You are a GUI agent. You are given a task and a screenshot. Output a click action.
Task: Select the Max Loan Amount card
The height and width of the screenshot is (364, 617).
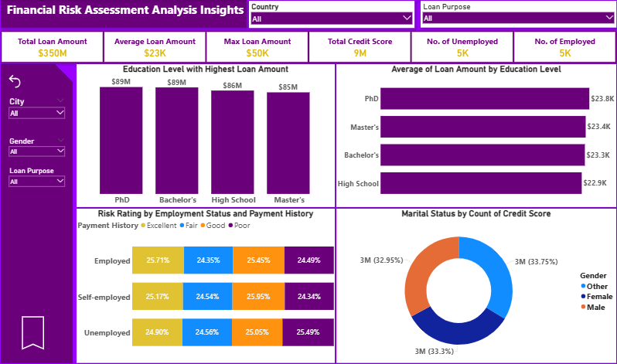tap(257, 47)
